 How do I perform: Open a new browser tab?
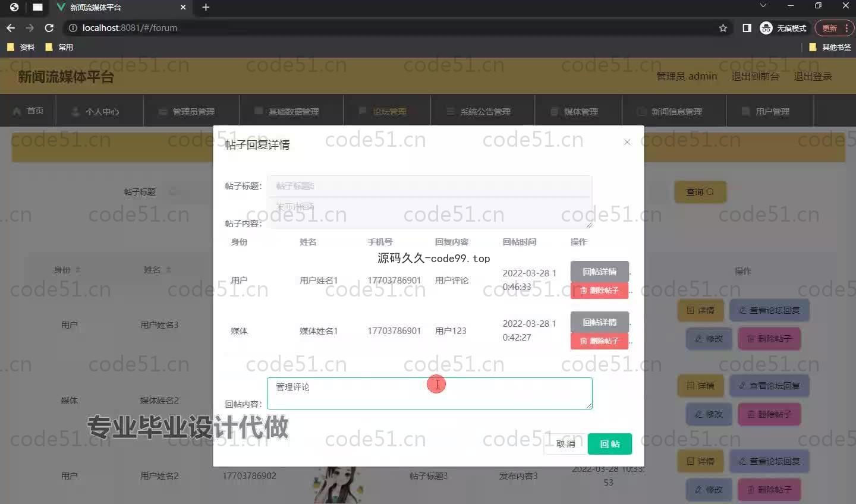pyautogui.click(x=206, y=7)
